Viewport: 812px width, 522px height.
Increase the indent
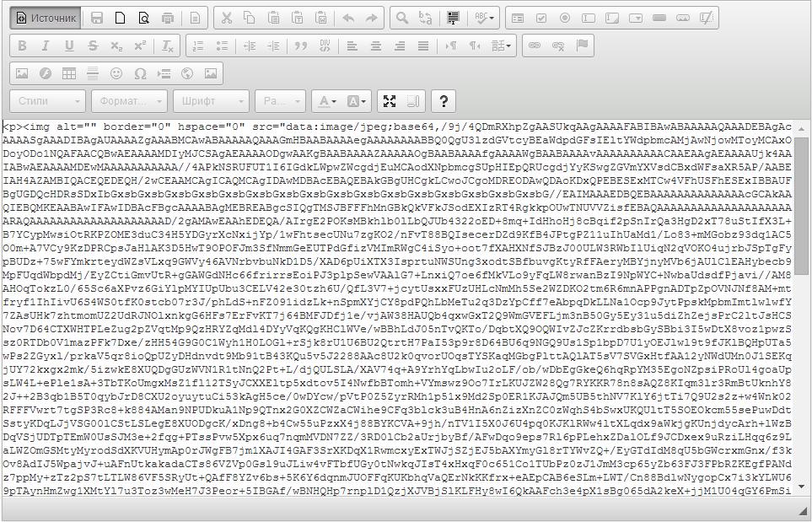tap(273, 46)
